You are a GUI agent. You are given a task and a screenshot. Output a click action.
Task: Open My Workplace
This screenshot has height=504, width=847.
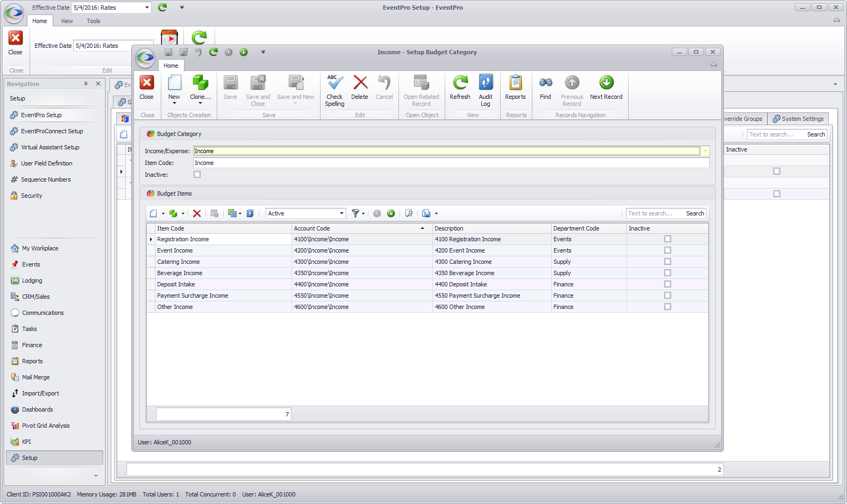(40, 248)
